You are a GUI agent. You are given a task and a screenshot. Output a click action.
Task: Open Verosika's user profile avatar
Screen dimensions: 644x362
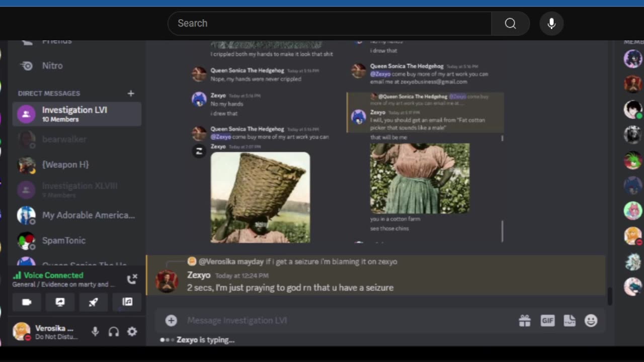click(x=21, y=331)
